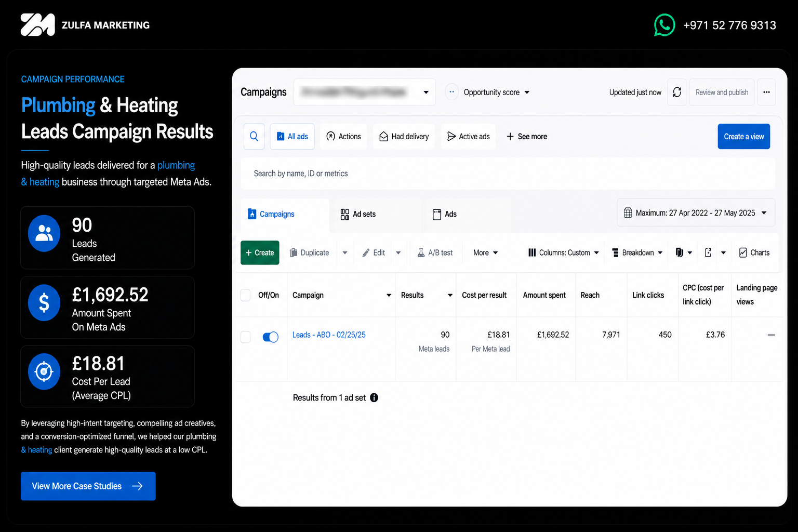This screenshot has height=532, width=798.
Task: Click the Edit pencil button
Action: pyautogui.click(x=374, y=252)
